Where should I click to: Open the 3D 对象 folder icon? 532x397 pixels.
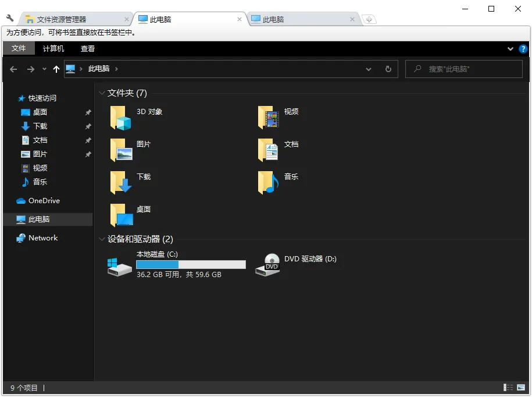(121, 118)
